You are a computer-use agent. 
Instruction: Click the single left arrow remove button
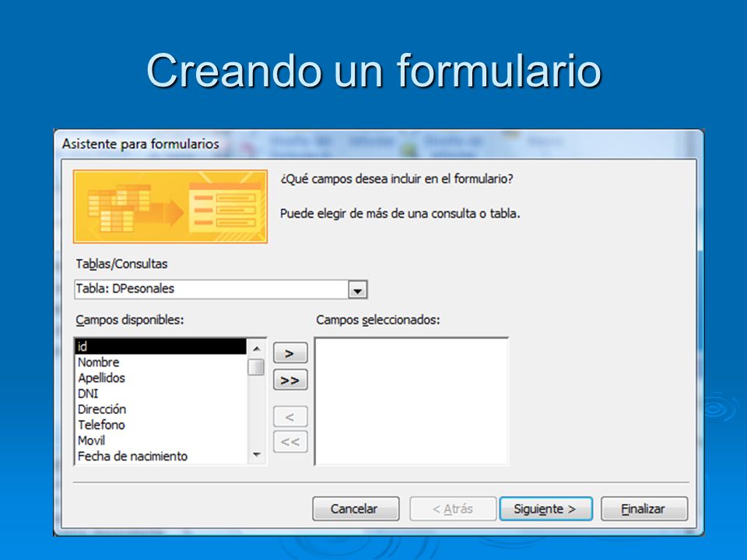[290, 417]
